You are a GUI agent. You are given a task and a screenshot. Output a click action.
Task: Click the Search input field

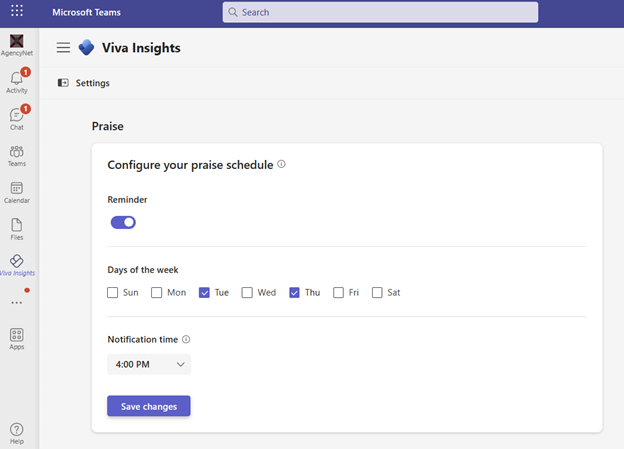380,12
